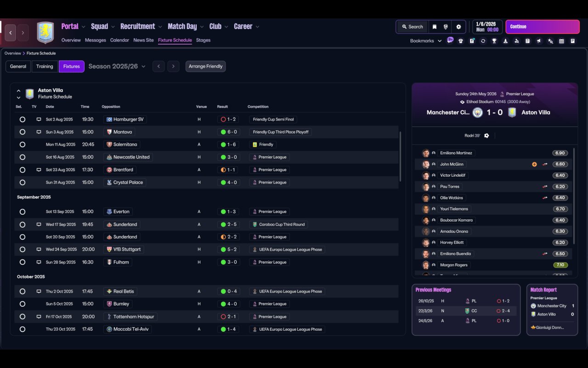Screen dimensions: 588x368
Task: Click the exclamation alert shortcut icon
Action: pyautogui.click(x=472, y=41)
